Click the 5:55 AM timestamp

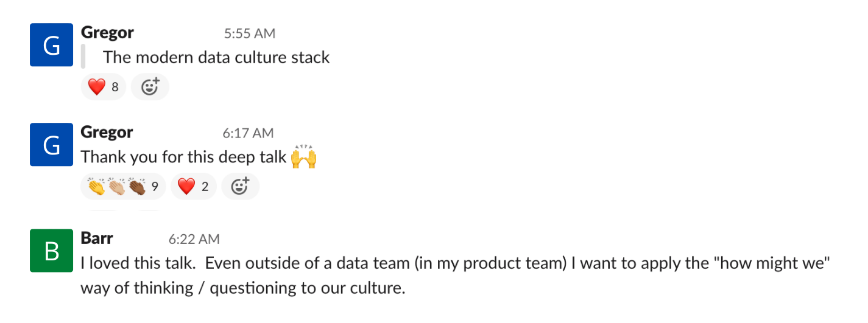click(249, 33)
